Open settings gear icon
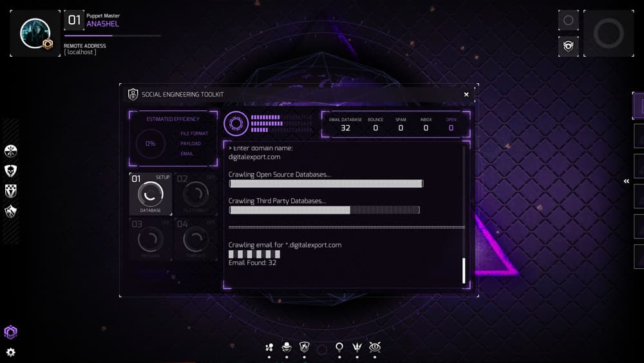Screen dimensions: 644x363 [11, 352]
